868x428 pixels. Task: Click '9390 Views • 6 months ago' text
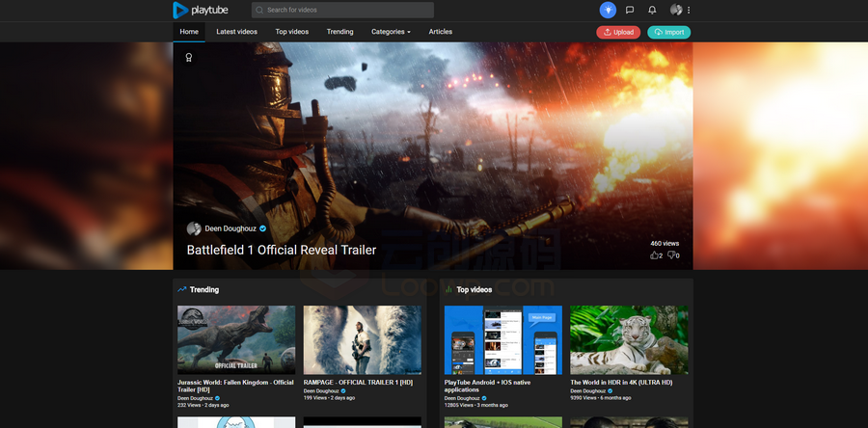point(601,397)
